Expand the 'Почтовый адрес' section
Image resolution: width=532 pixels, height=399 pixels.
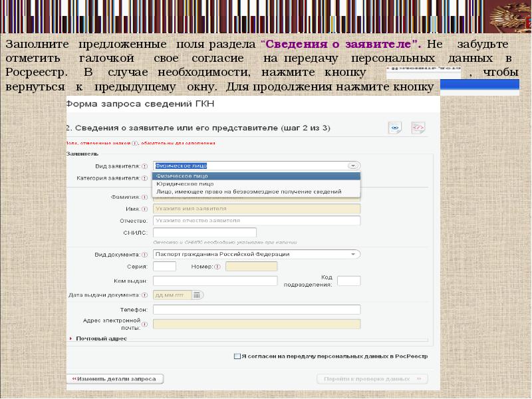(72, 338)
